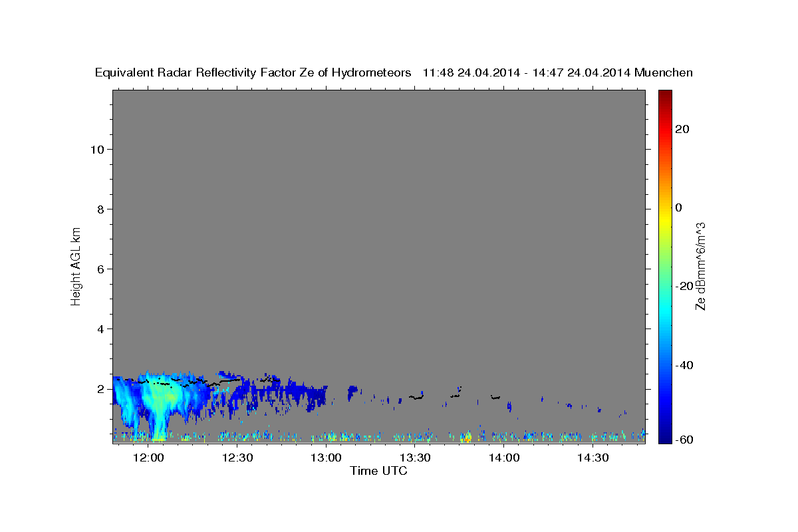Click the '14:00' time tick label
Screen dimensions: 798x532
pyautogui.click(x=504, y=458)
